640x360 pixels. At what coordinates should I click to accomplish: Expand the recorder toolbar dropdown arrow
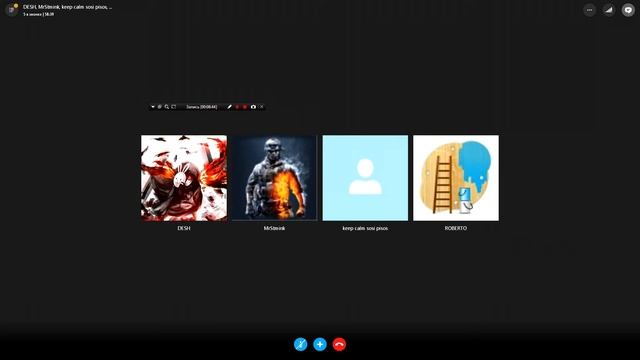click(x=153, y=107)
